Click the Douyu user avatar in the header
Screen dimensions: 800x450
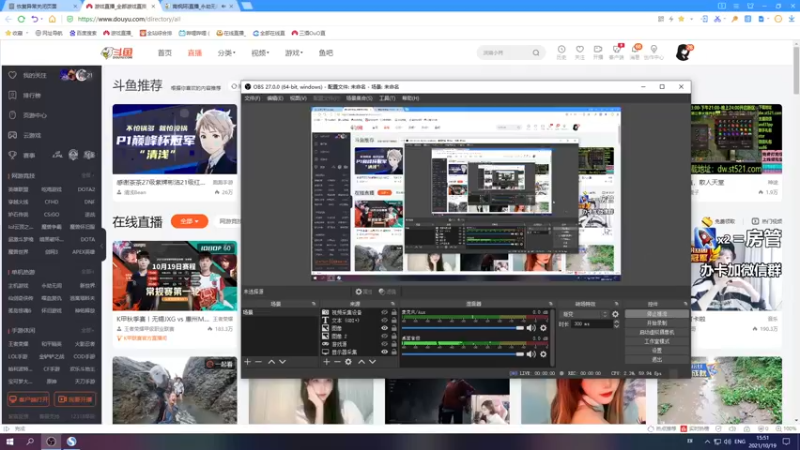[684, 52]
